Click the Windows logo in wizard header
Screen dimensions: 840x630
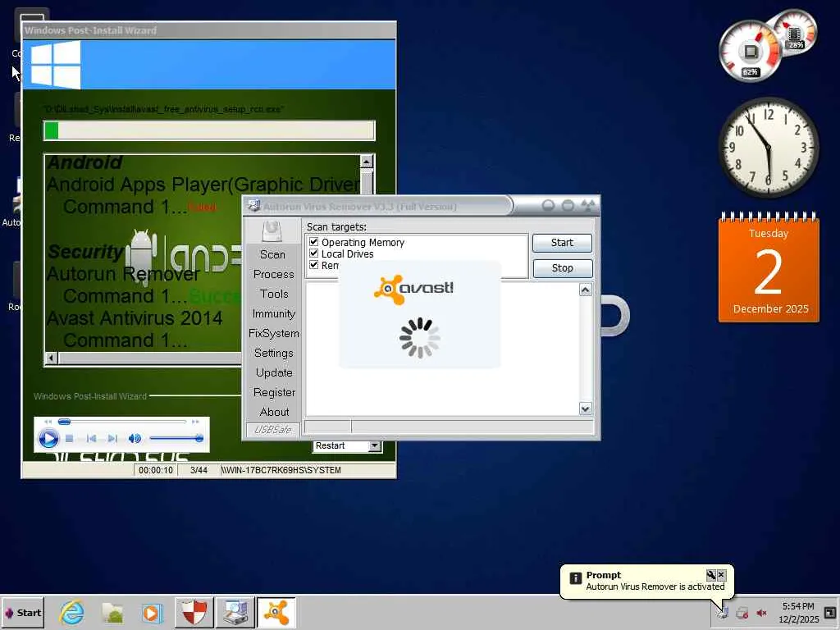(55, 65)
